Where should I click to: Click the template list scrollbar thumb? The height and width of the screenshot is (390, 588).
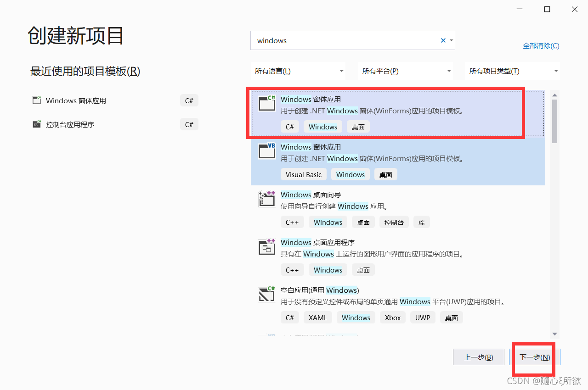pyautogui.click(x=554, y=122)
